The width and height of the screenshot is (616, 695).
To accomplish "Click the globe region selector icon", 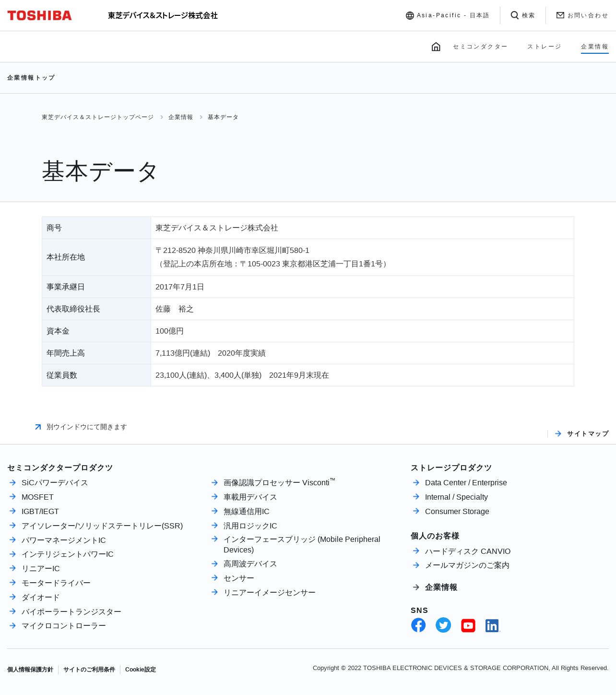I will 410,15.
